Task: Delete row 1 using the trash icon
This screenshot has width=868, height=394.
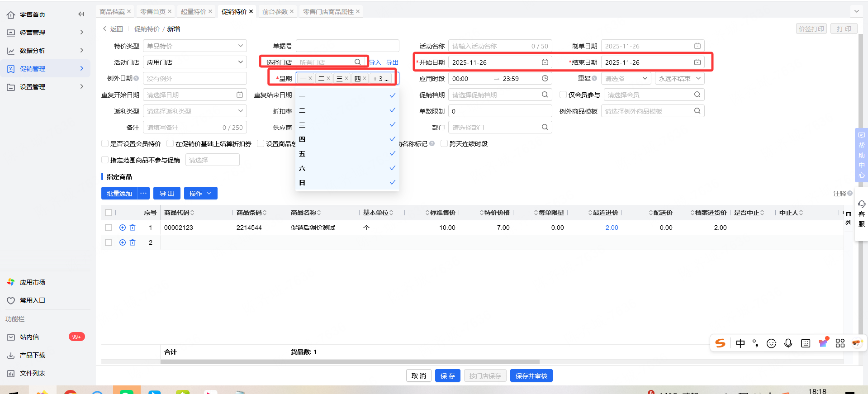Action: coord(133,228)
